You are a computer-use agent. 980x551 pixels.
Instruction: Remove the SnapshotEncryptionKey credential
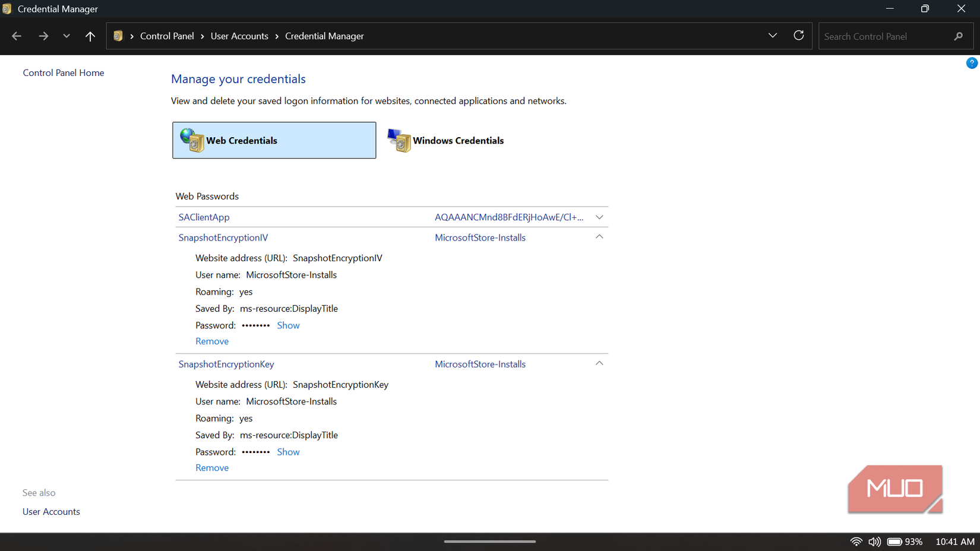click(x=212, y=468)
